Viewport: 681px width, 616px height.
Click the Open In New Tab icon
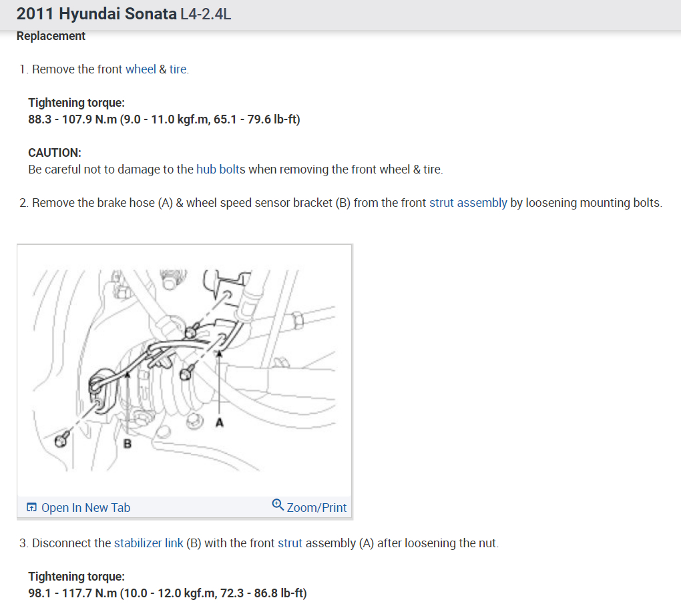pyautogui.click(x=31, y=507)
